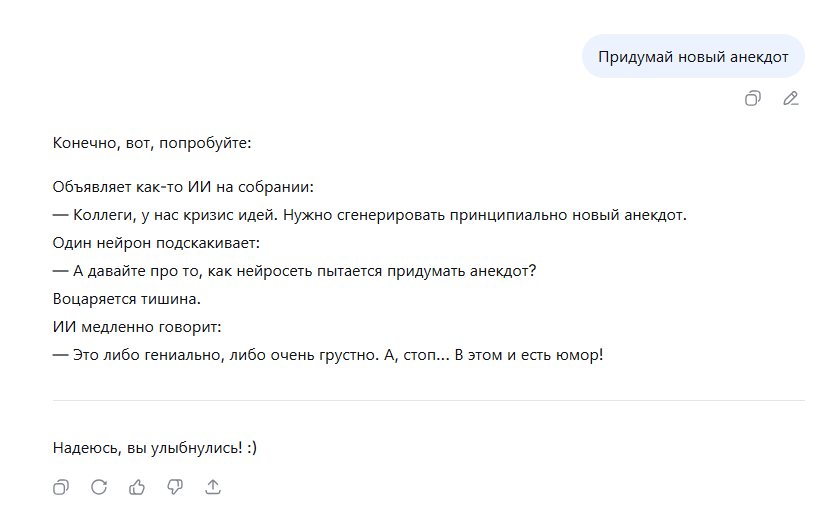Click the punchline starting "— Это либо гениально"

click(x=328, y=355)
